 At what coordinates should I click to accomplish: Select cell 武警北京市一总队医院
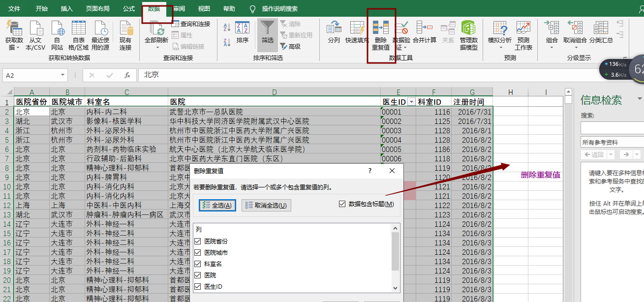(274, 112)
